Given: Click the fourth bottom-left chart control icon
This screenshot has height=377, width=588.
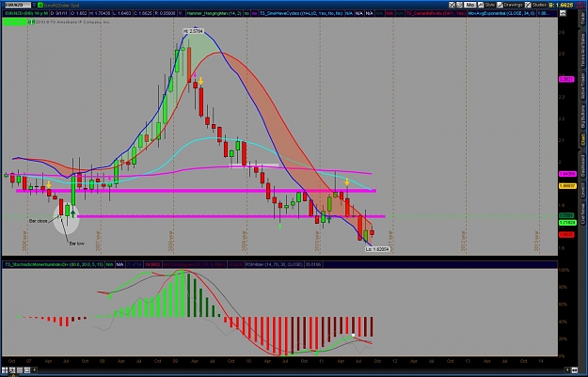Looking at the screenshot, I should pos(27,370).
